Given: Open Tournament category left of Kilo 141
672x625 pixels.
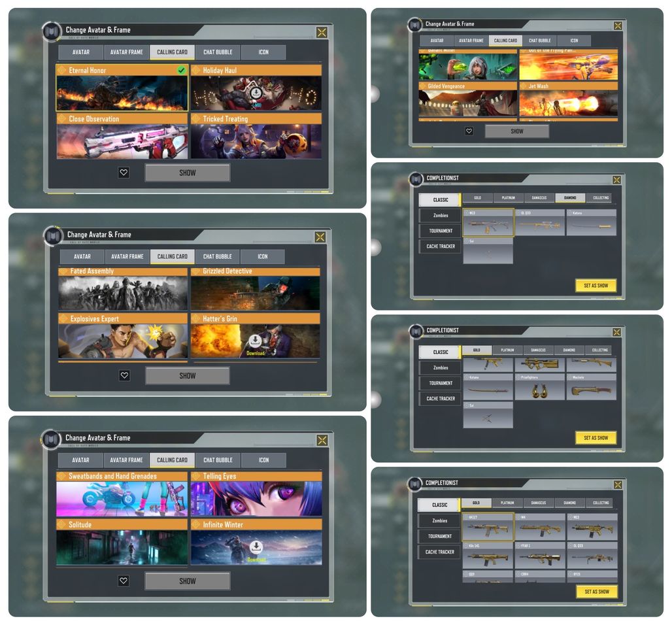Looking at the screenshot, I should 440,536.
